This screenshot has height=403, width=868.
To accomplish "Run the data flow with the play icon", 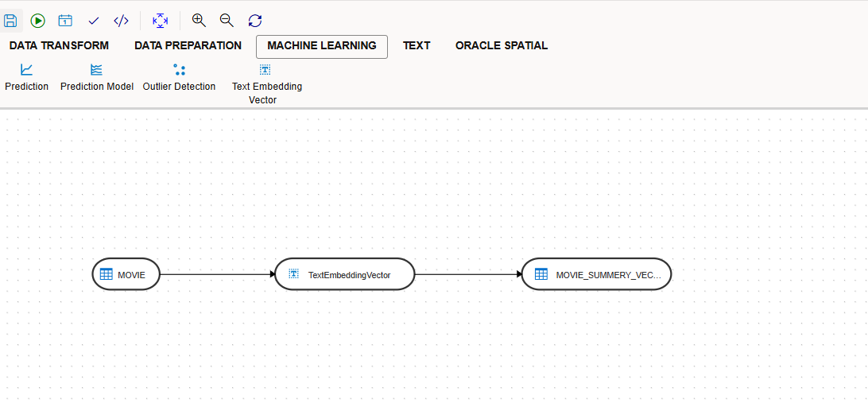I will 37,21.
